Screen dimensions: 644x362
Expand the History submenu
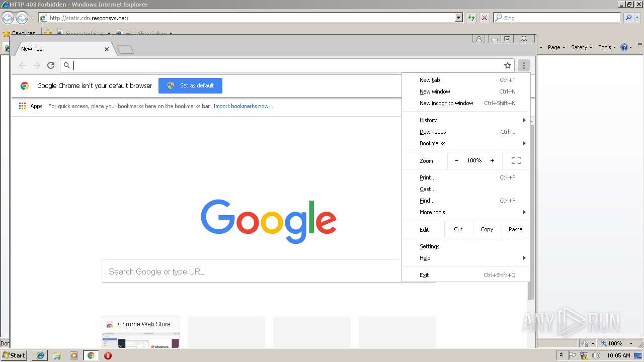pos(466,120)
